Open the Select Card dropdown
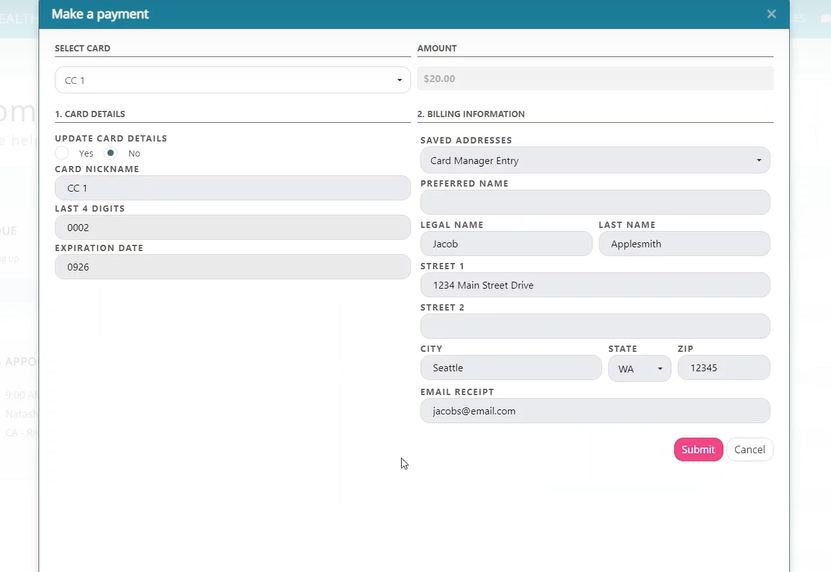The height and width of the screenshot is (572, 831). click(x=232, y=80)
